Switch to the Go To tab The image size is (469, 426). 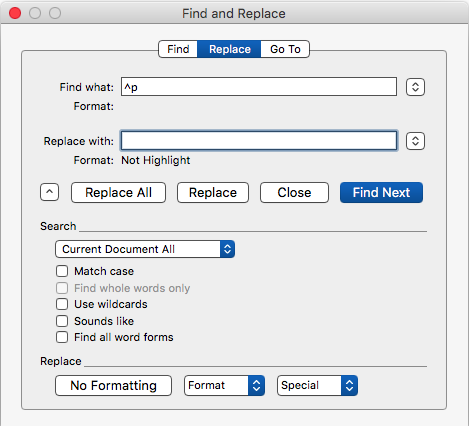click(x=285, y=49)
